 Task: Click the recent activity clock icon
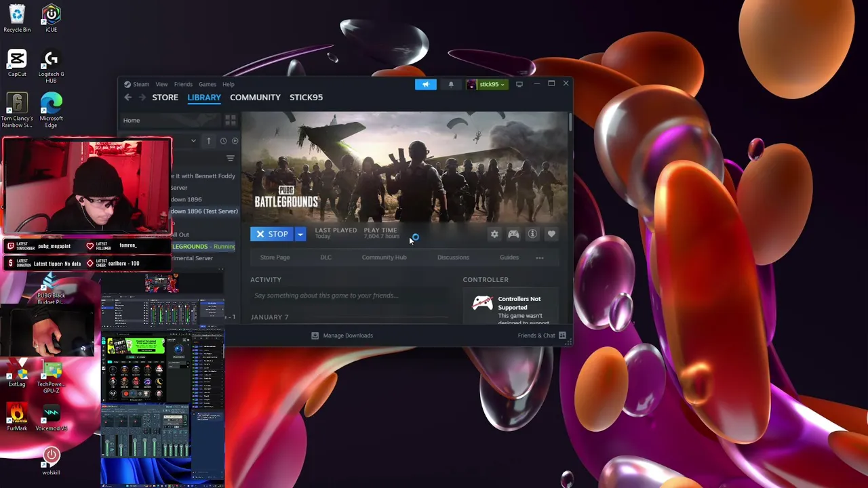pyautogui.click(x=223, y=141)
